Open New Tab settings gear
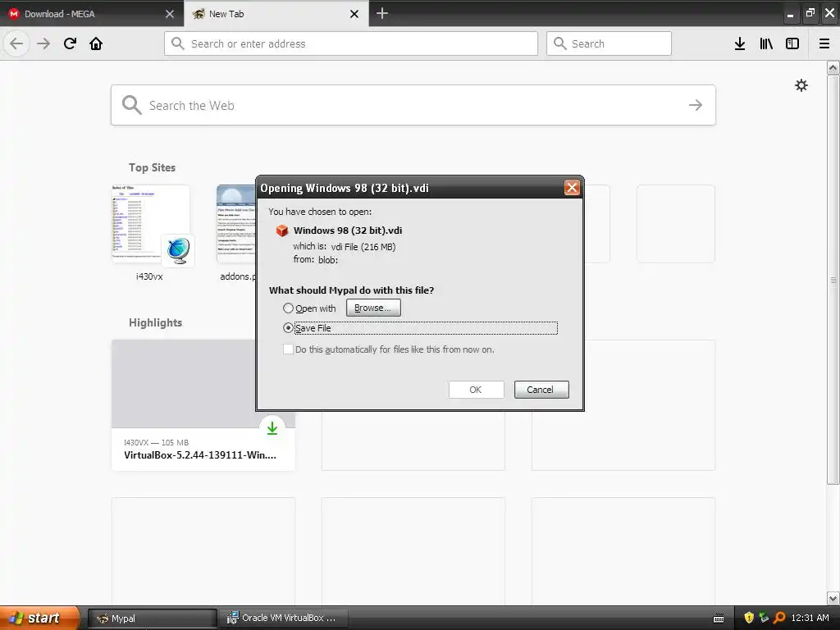The image size is (840, 630). (801, 85)
